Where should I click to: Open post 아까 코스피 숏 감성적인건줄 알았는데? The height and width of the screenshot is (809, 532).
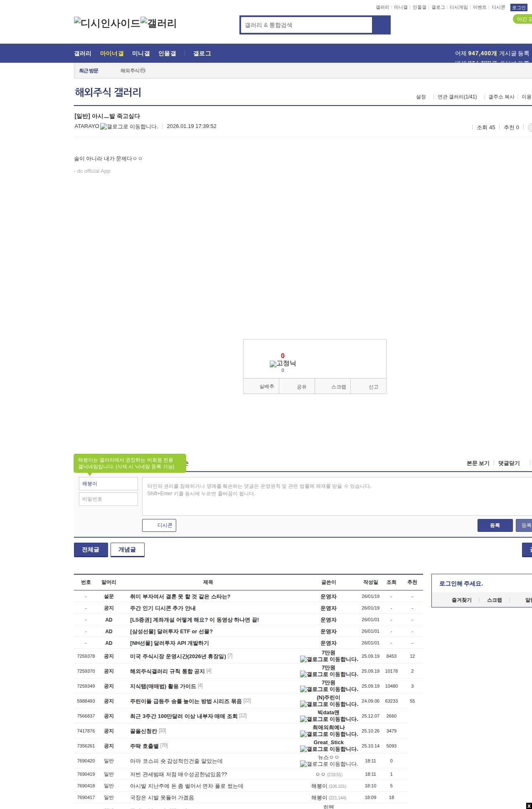[x=176, y=761]
